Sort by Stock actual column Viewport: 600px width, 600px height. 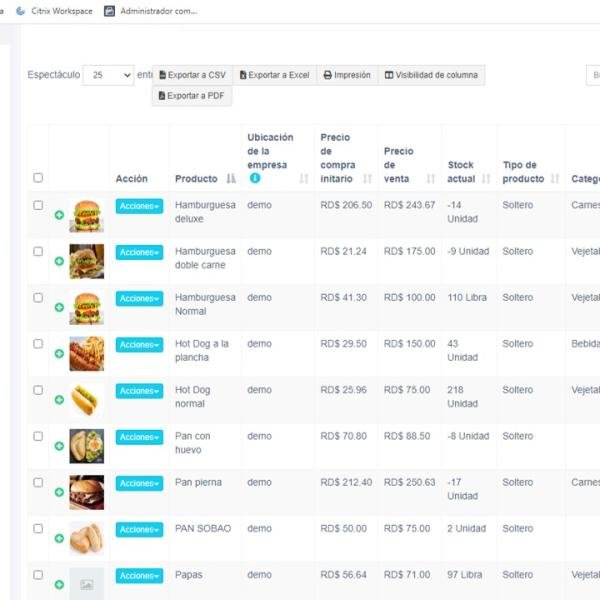click(x=486, y=179)
